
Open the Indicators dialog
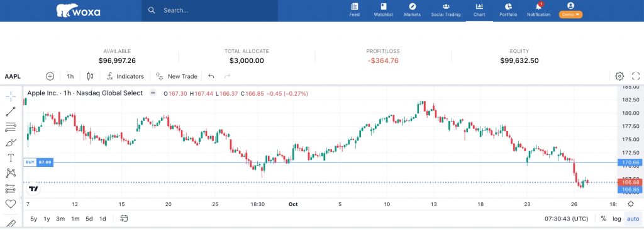pyautogui.click(x=125, y=76)
